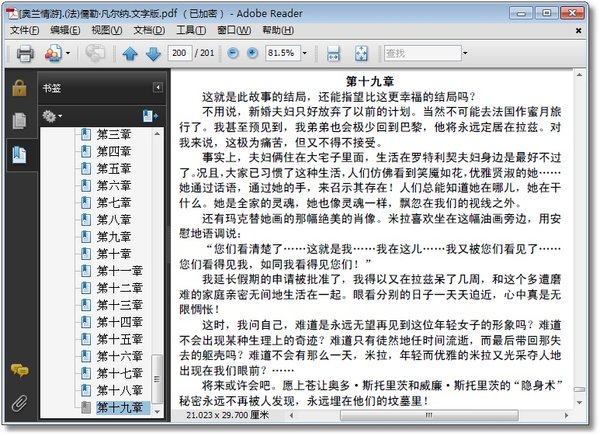Image resolution: width=600 pixels, height=436 pixels.
Task: Click the greyed-out comment bubble toolbar icon
Action: (95, 53)
